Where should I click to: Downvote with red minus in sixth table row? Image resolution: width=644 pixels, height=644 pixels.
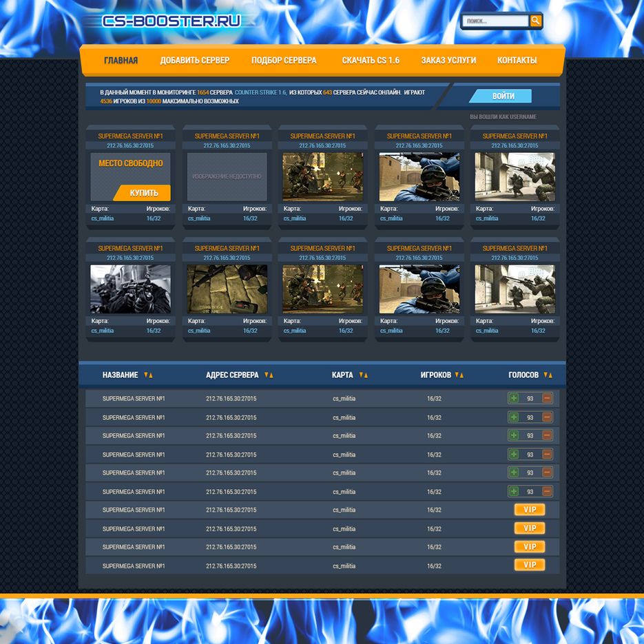[547, 491]
